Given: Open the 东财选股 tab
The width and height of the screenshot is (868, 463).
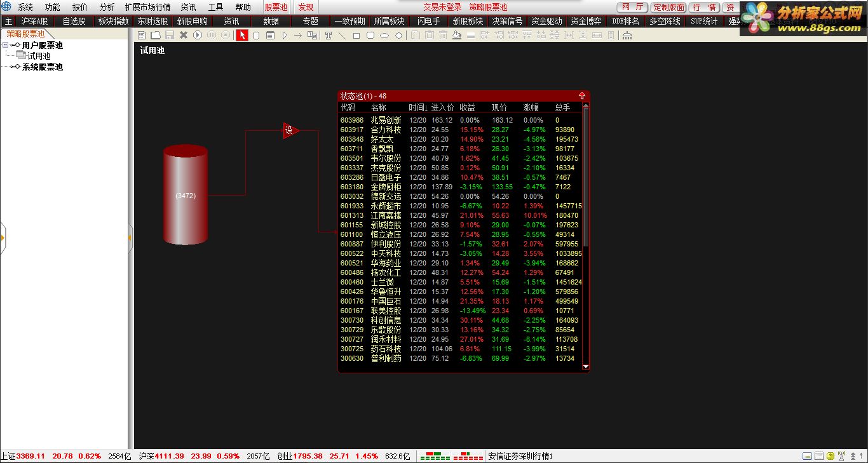Looking at the screenshot, I should click(153, 21).
